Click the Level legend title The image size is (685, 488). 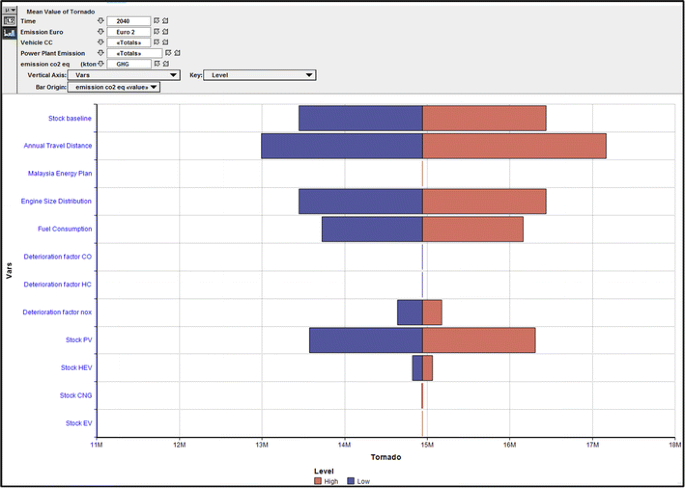point(324,471)
